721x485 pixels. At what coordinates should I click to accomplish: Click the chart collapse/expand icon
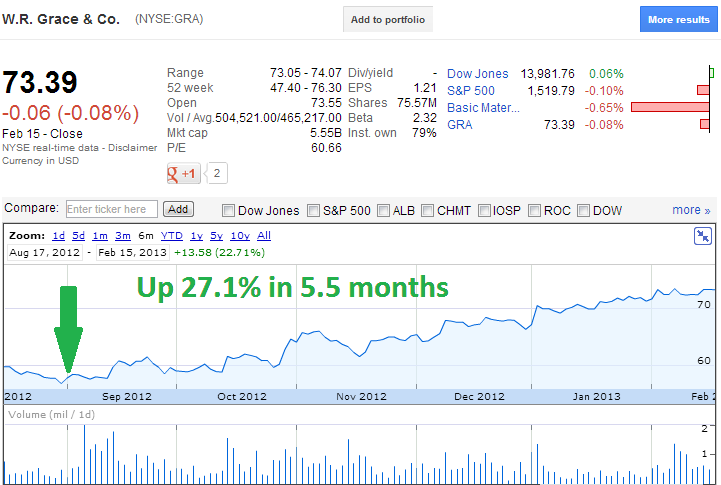click(703, 236)
